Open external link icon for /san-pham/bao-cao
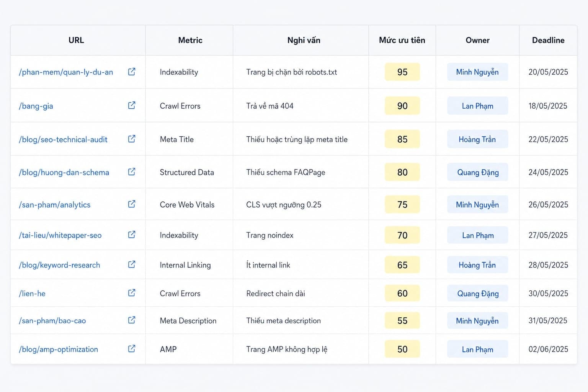 click(132, 320)
